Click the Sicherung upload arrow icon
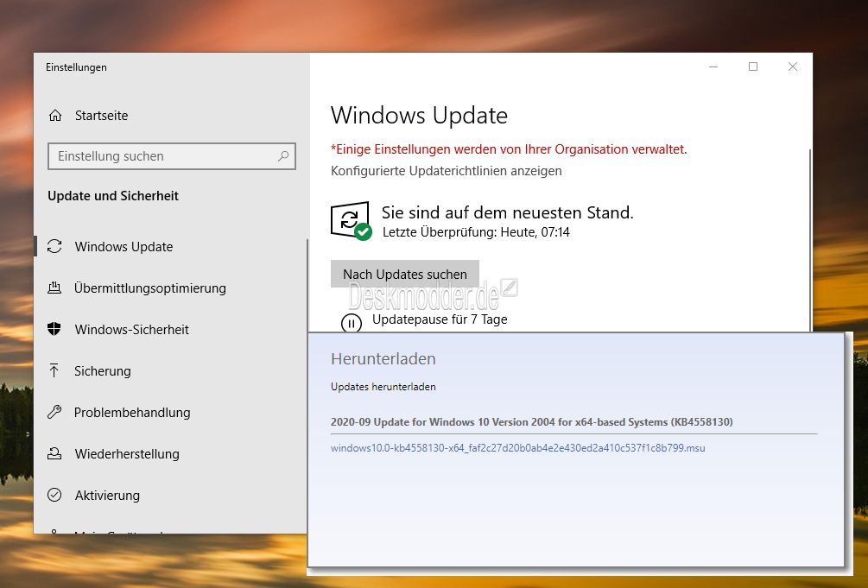This screenshot has height=588, width=868. pyautogui.click(x=54, y=370)
